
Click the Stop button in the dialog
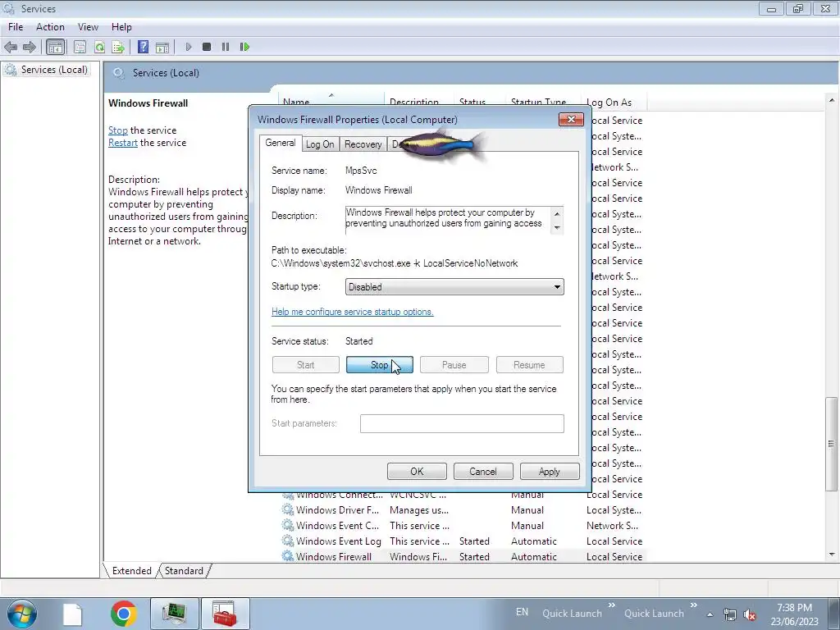click(x=379, y=365)
